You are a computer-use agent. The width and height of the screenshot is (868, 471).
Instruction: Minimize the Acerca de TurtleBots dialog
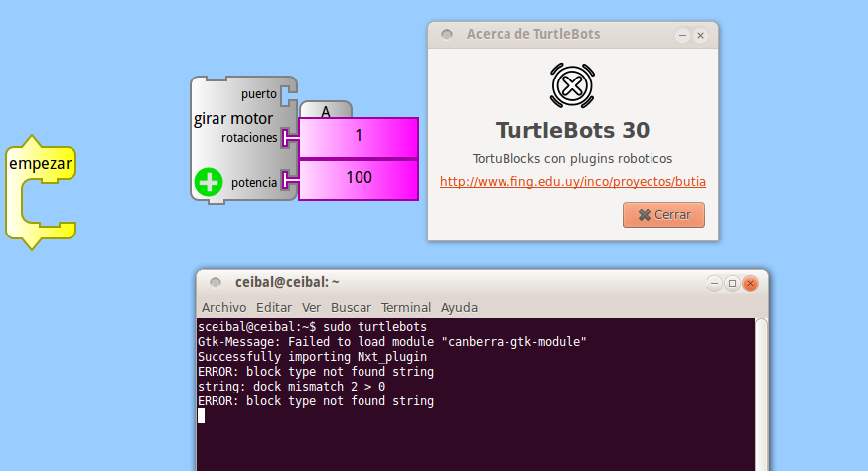click(682, 35)
